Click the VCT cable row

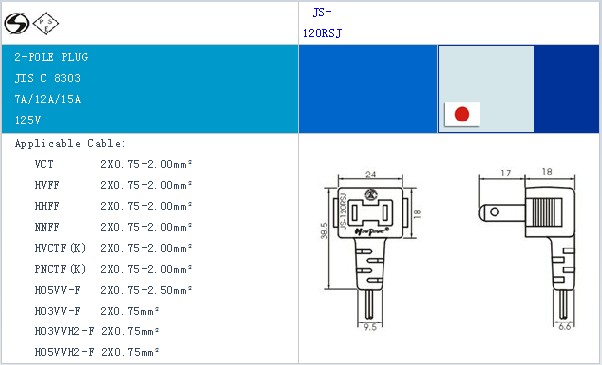(x=113, y=164)
